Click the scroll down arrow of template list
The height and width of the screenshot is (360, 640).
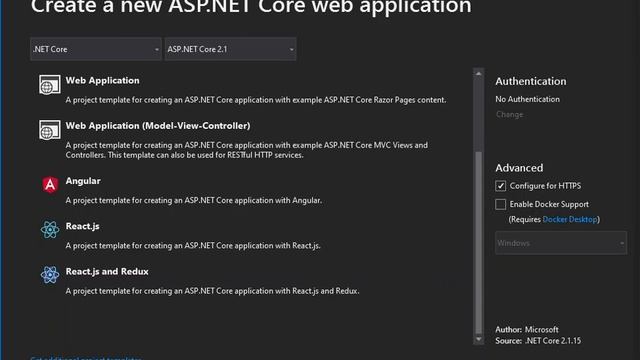click(478, 340)
